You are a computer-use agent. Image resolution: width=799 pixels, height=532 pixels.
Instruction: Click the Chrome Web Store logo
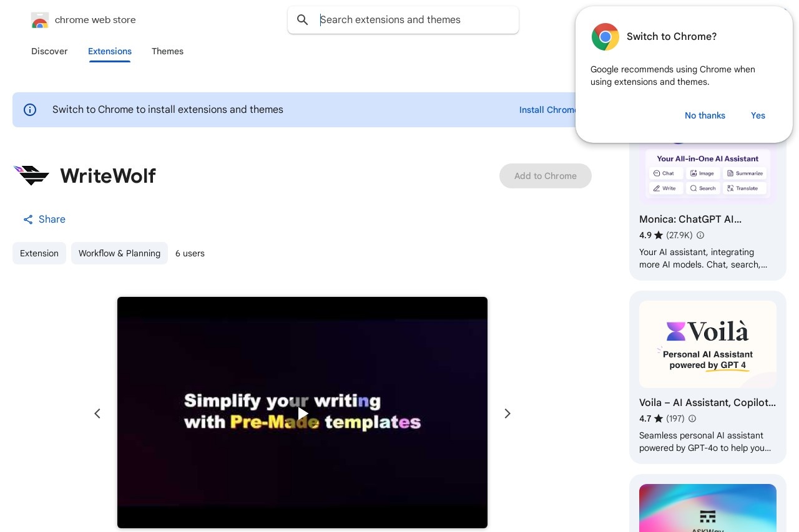[40, 20]
